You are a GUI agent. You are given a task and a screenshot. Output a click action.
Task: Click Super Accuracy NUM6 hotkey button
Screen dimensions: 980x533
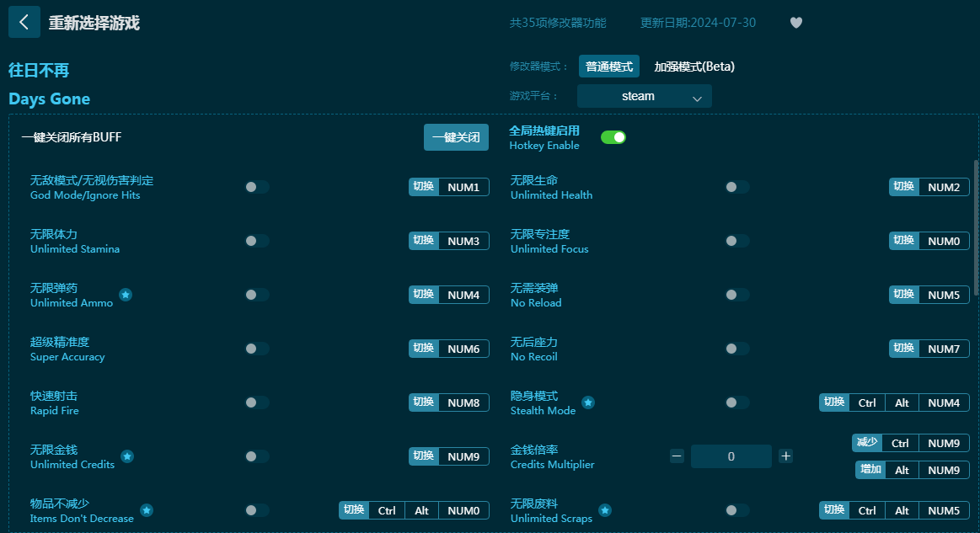tap(449, 349)
